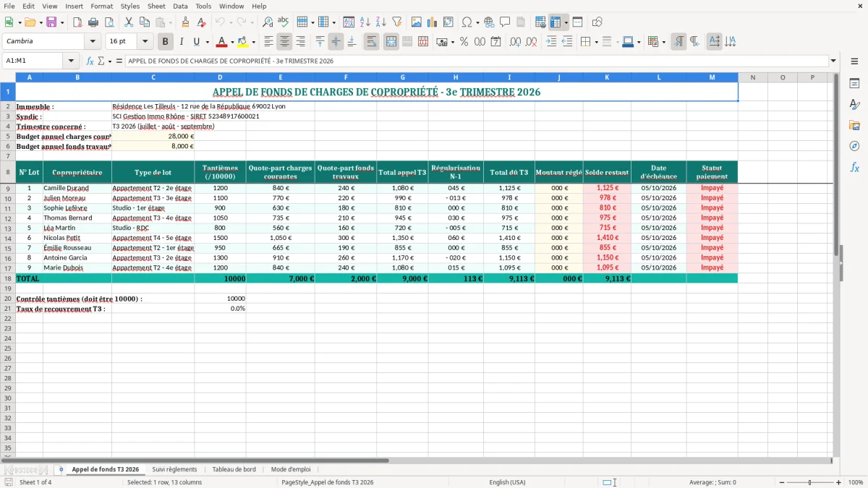Image resolution: width=868 pixels, height=488 pixels.
Task: Toggle Wrap Text
Action: coord(372,42)
